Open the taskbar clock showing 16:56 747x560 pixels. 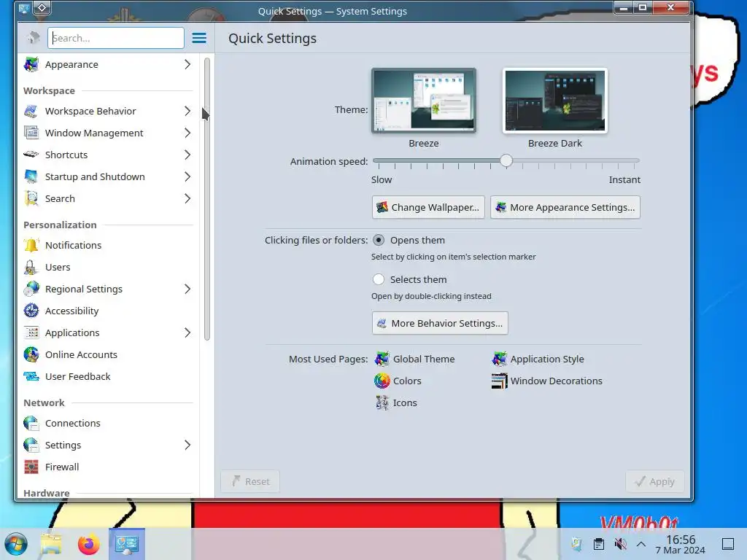tap(681, 544)
